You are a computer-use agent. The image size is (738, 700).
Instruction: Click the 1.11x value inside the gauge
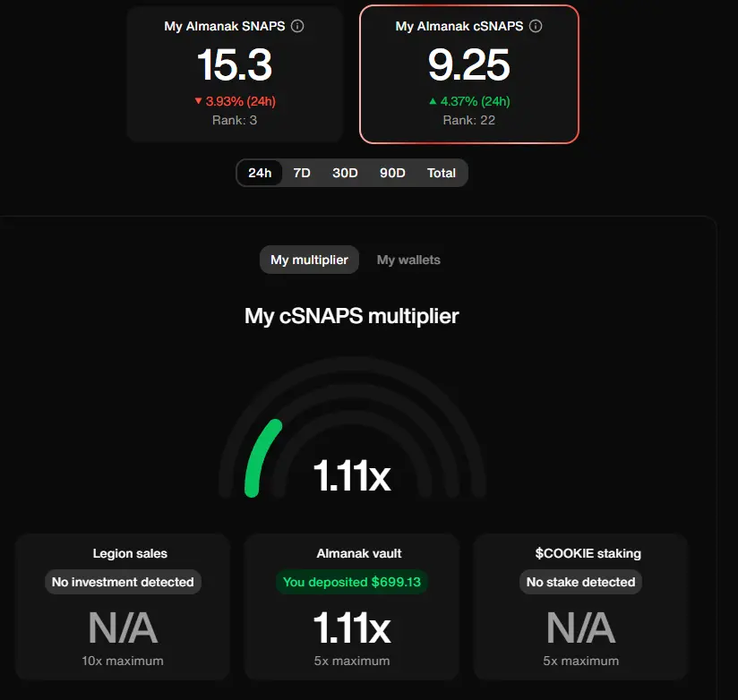pyautogui.click(x=352, y=476)
